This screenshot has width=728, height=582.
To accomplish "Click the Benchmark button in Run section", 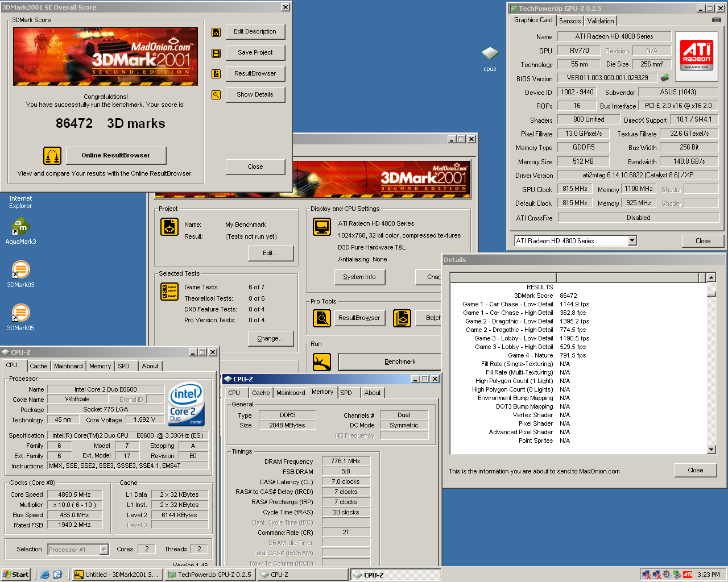I will [x=390, y=362].
